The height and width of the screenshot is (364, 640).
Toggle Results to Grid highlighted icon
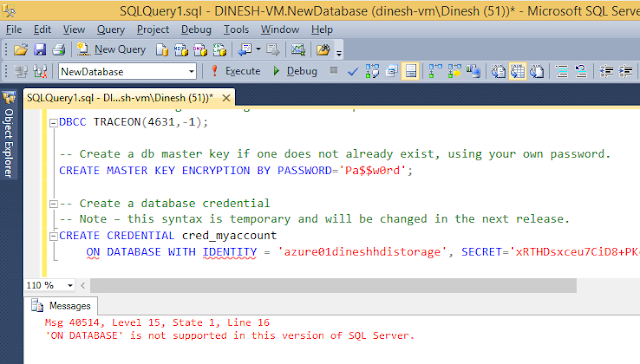point(518,72)
